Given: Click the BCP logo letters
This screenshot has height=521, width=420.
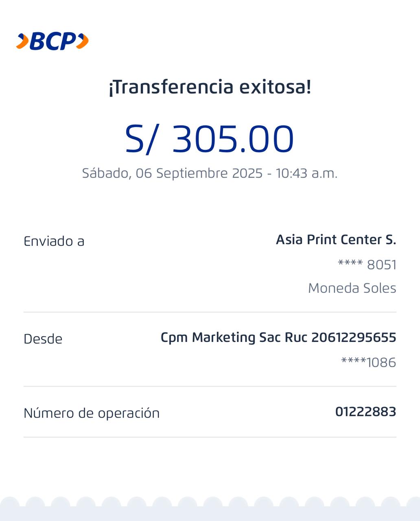Looking at the screenshot, I should click(x=53, y=41).
